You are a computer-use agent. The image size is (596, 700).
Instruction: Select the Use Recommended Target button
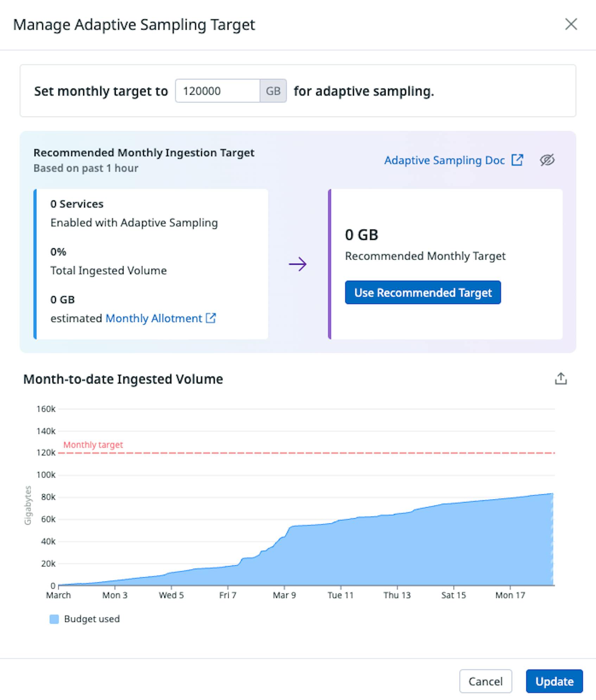423,293
